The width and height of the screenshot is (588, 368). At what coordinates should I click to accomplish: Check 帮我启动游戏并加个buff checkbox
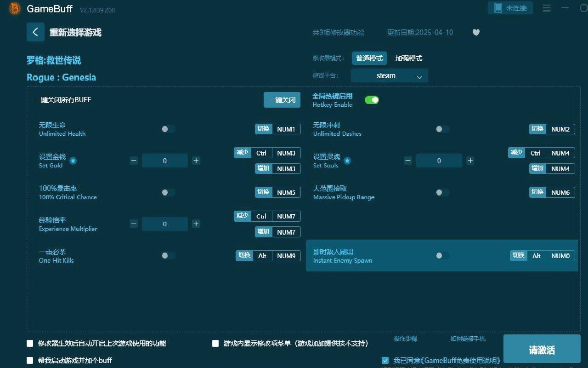pyautogui.click(x=30, y=360)
